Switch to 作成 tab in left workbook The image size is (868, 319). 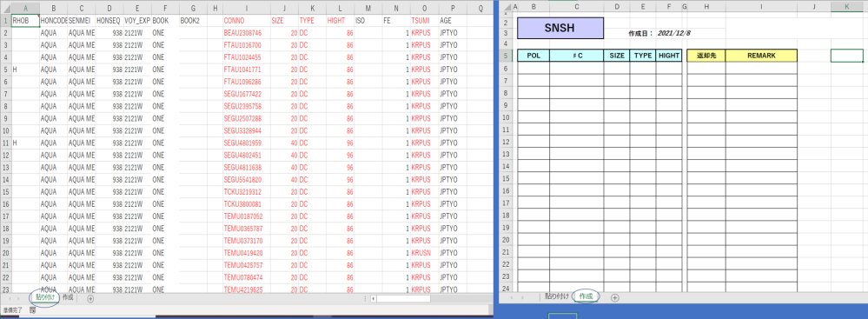pos(68,297)
